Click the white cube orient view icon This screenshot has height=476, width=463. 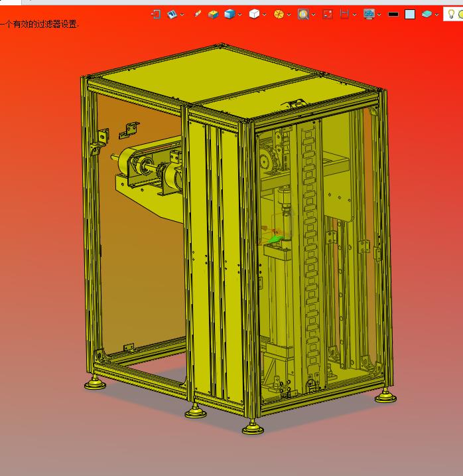pos(254,14)
